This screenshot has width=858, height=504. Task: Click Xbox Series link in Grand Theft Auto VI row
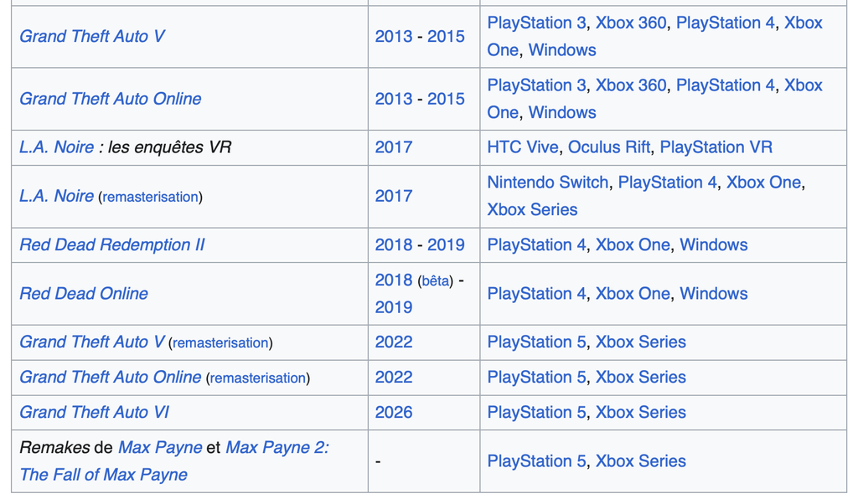pyautogui.click(x=640, y=412)
